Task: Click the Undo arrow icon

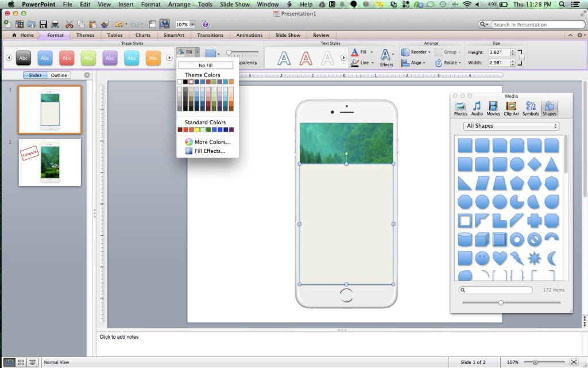Action: pyautogui.click(x=119, y=24)
